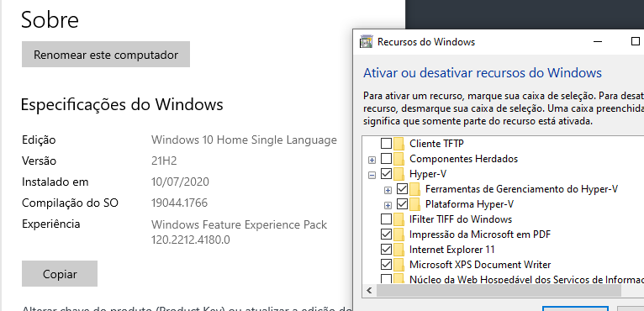Click the Ferramentas de Gerenciamento folder icon
Image resolution: width=644 pixels, height=311 pixels.
pyautogui.click(x=414, y=189)
